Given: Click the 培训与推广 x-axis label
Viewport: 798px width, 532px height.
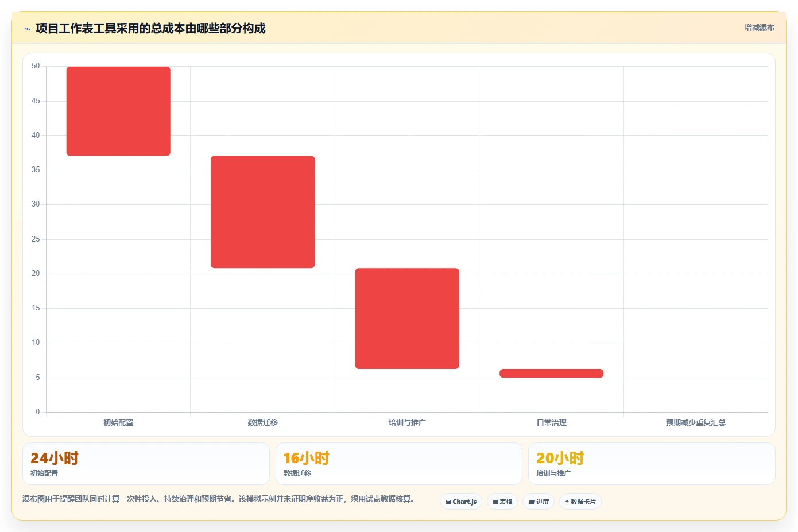Looking at the screenshot, I should tap(407, 422).
